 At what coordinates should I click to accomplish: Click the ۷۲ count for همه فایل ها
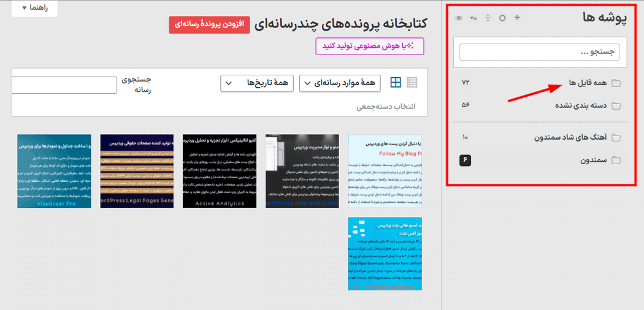(x=466, y=83)
